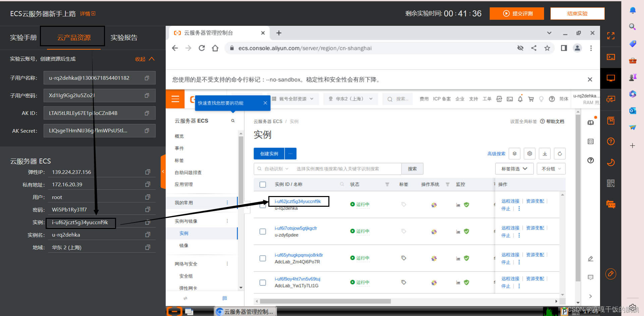Open the round pencil edit button in the lab sidebar

611,274
